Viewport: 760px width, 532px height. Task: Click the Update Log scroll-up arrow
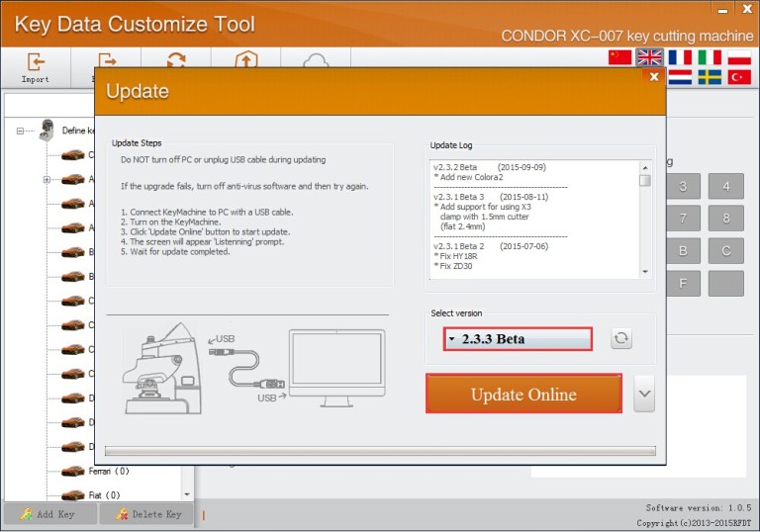(x=645, y=168)
